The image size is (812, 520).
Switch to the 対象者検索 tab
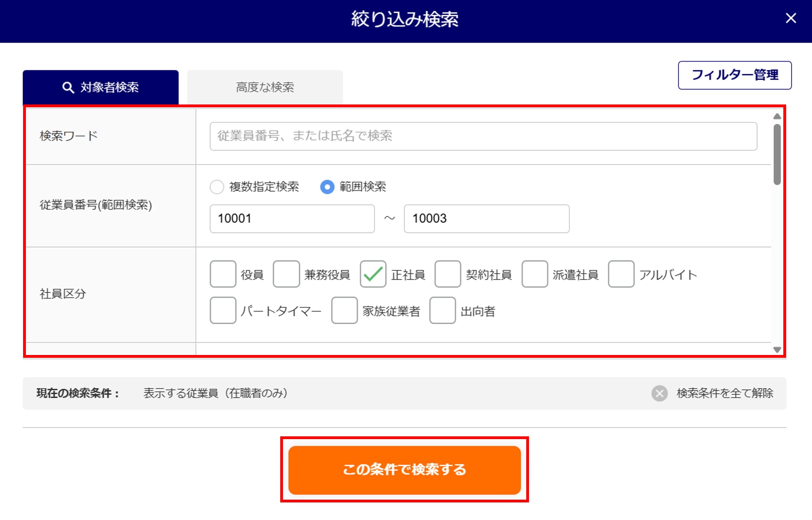[101, 87]
